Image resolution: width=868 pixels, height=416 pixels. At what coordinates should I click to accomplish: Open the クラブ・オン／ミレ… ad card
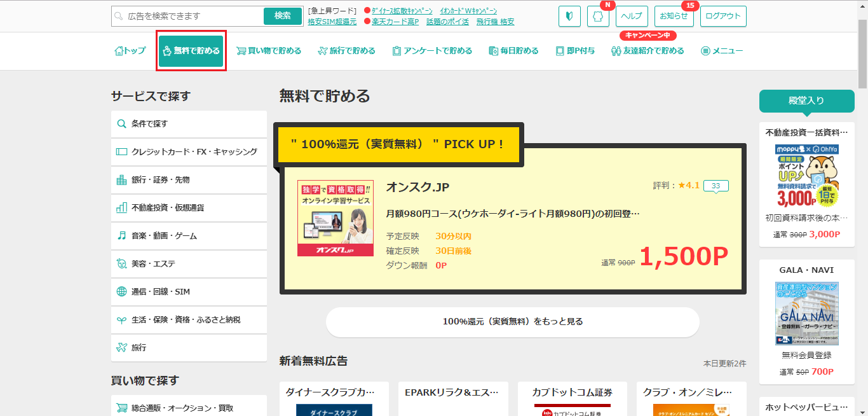coord(691,399)
